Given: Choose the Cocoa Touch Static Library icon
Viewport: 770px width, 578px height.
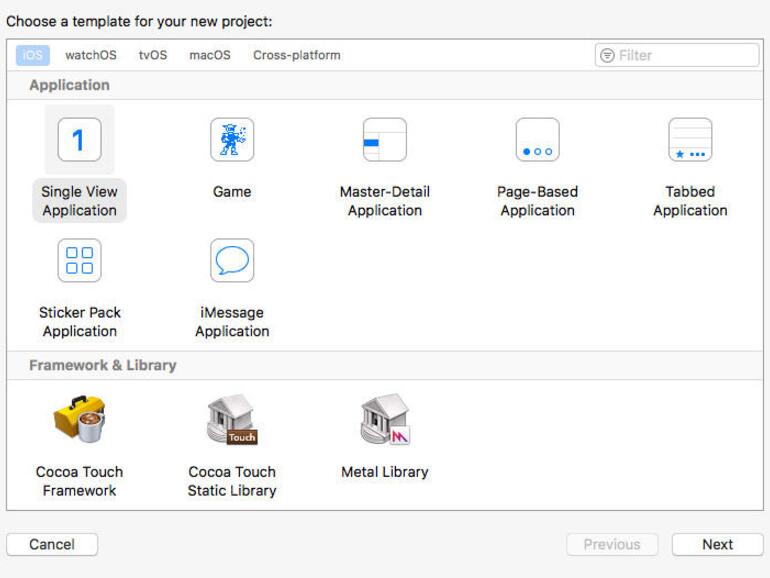Looking at the screenshot, I should click(x=232, y=420).
